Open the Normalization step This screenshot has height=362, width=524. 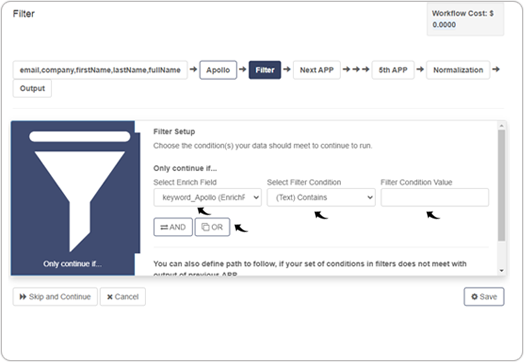pyautogui.click(x=458, y=70)
